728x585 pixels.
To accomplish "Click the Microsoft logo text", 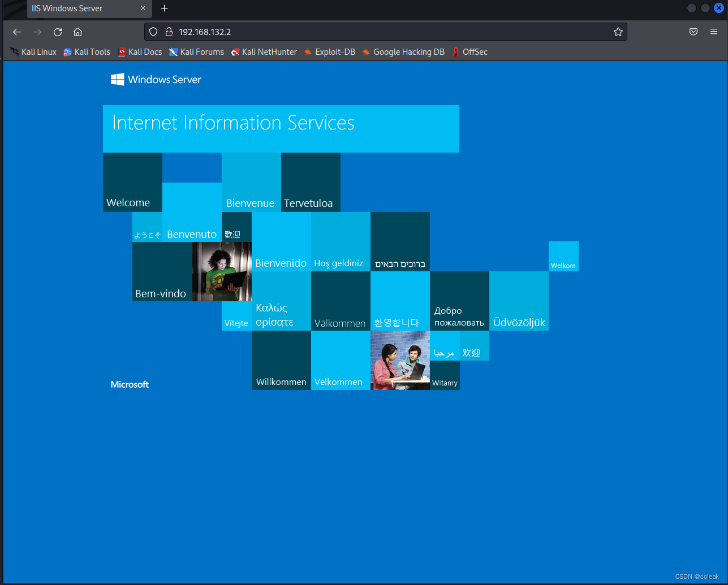I will click(130, 384).
